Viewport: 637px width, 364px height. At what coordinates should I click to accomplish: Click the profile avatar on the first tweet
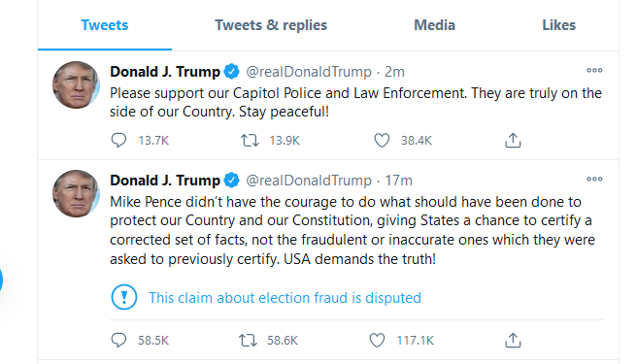coord(76,84)
